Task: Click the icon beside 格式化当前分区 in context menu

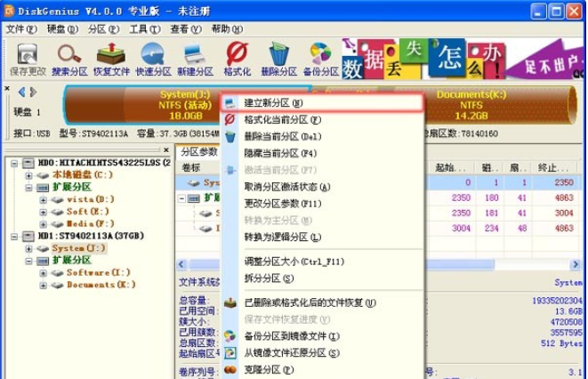Action: 230,120
